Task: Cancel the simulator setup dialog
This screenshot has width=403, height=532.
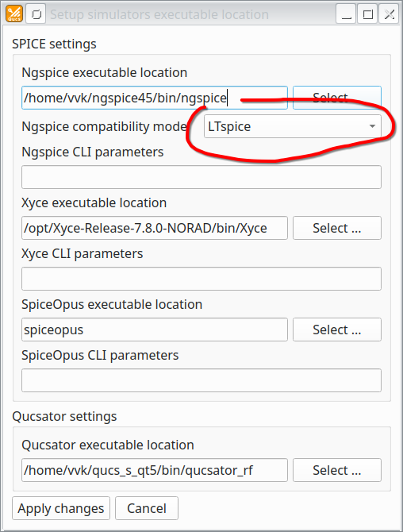Action: (x=147, y=508)
